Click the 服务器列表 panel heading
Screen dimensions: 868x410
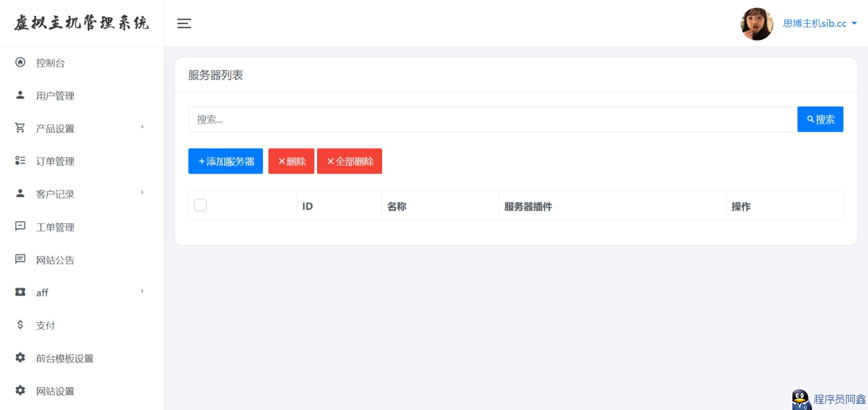[x=215, y=75]
